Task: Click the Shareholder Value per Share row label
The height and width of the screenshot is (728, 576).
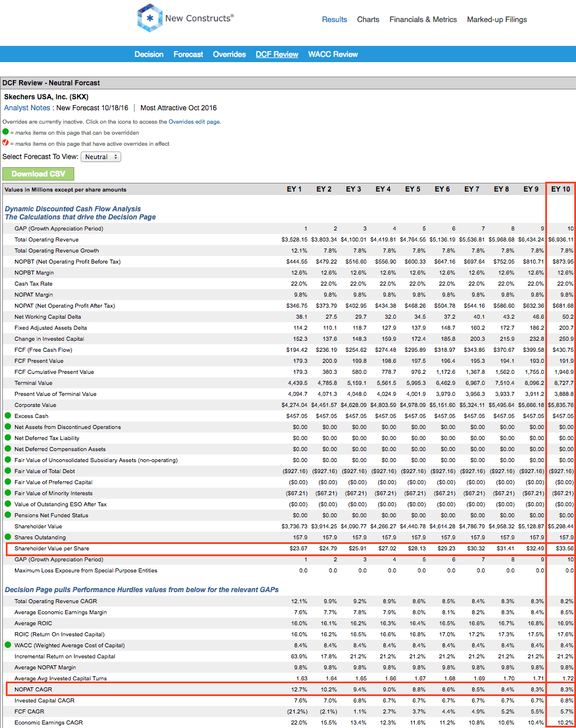Action: 52,548
